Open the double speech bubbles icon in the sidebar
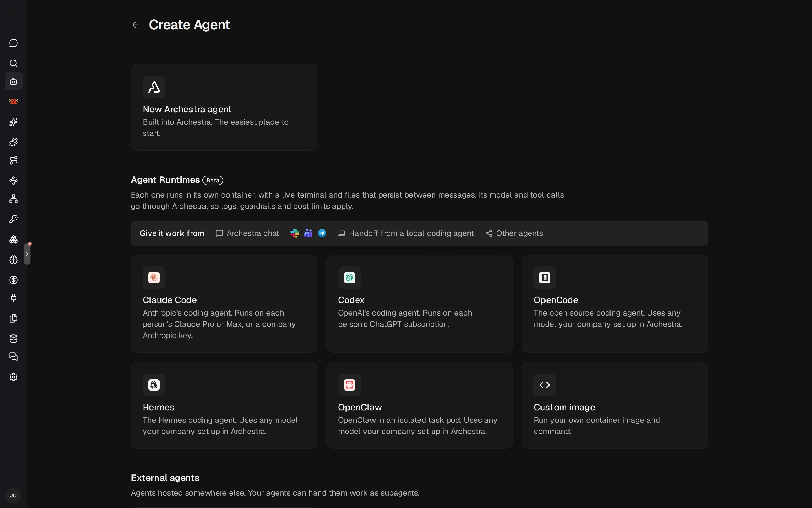Viewport: 812px width, 508px height. point(14,357)
